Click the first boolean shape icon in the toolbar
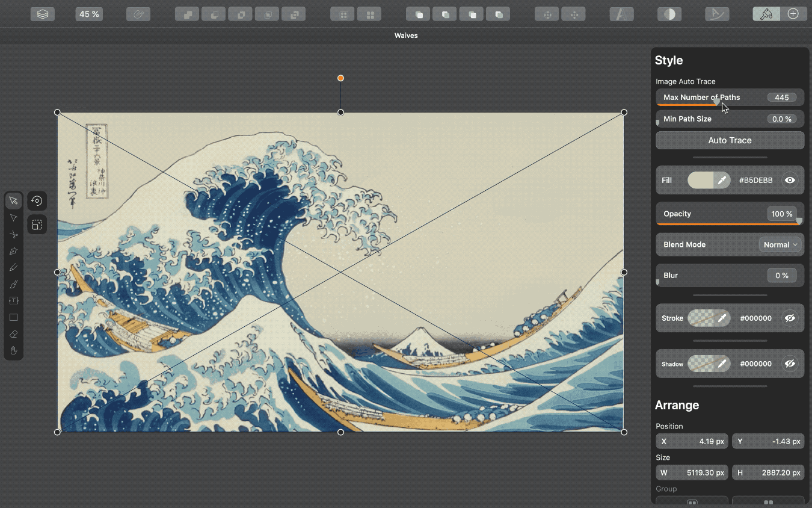The width and height of the screenshot is (812, 508). (187, 14)
